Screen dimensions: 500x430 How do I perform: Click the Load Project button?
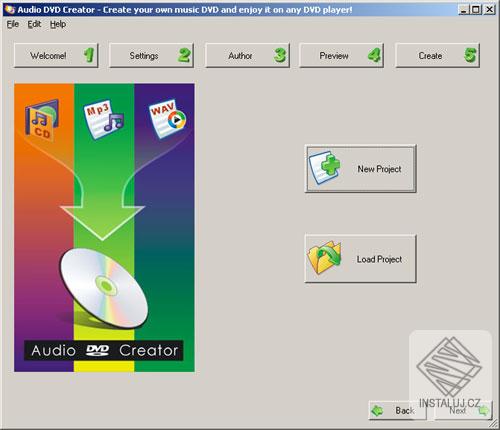361,259
